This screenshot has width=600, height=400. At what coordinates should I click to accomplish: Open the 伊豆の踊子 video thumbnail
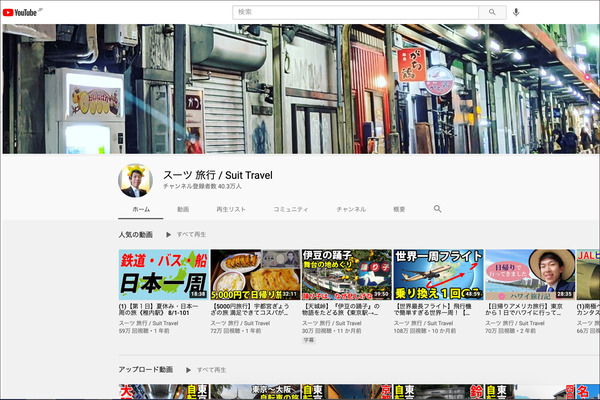click(346, 274)
